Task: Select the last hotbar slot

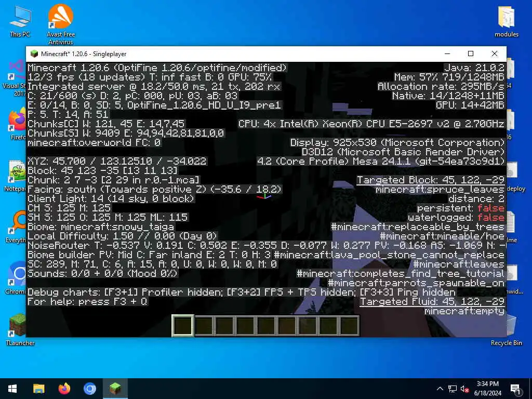Action: click(349, 326)
